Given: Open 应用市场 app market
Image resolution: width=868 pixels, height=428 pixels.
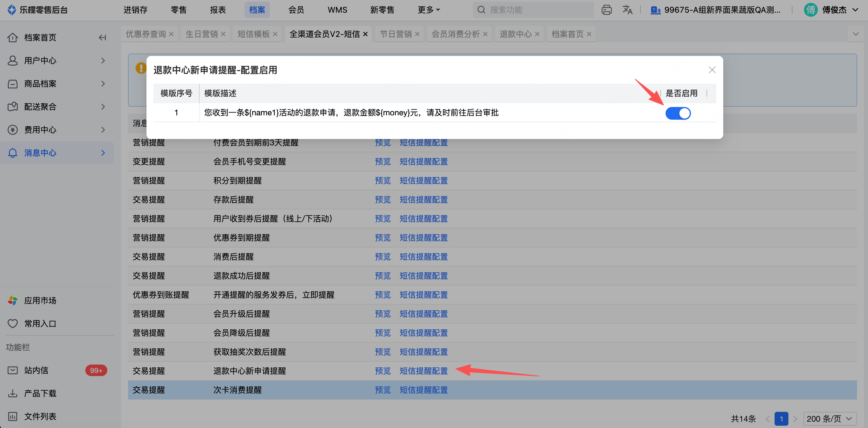Looking at the screenshot, I should 40,300.
